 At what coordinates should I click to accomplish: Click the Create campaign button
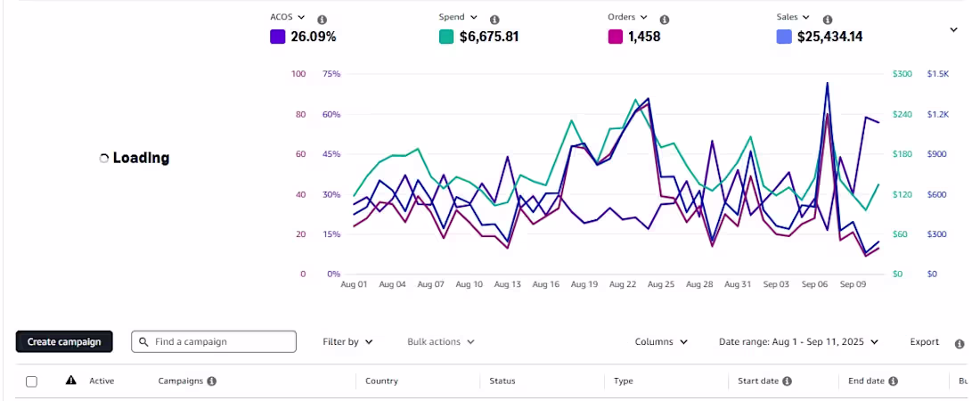(64, 341)
